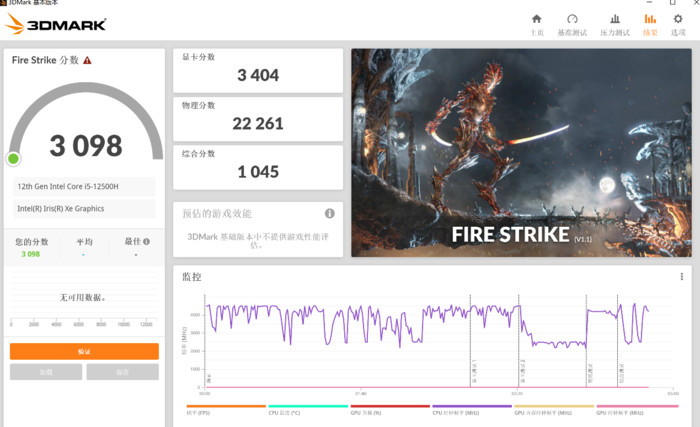Click the physics score 22 261
This screenshot has width=700, height=427.
pos(258,124)
